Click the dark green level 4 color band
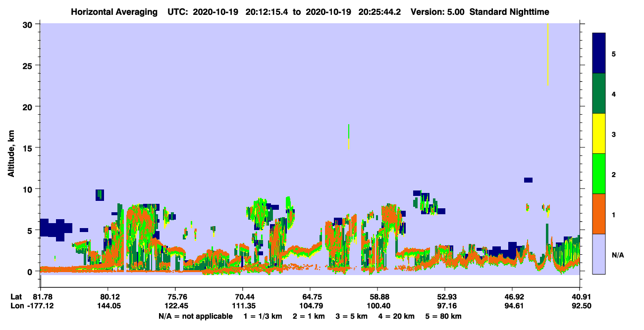The height and width of the screenshot is (330, 644). (x=599, y=94)
